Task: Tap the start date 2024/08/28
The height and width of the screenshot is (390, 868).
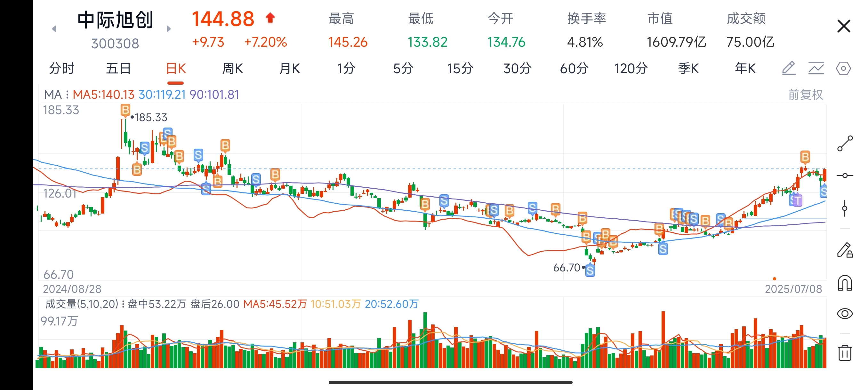Action: [72, 289]
